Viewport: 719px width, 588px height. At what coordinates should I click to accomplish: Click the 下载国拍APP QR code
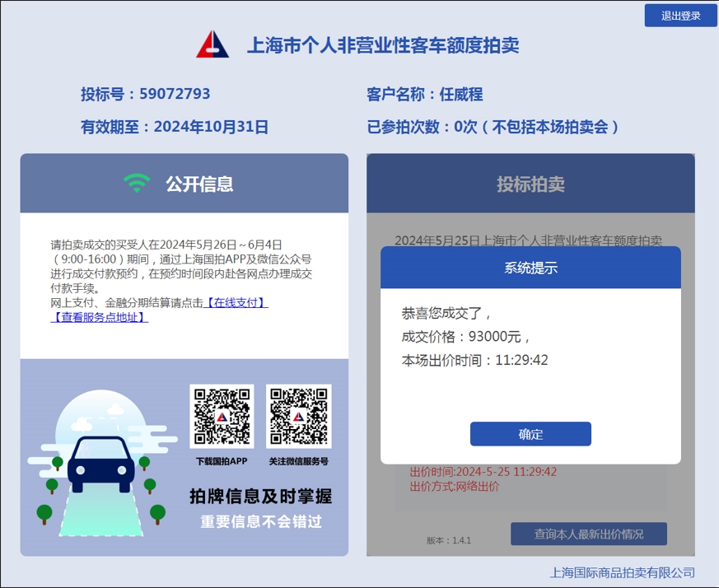click(x=222, y=417)
